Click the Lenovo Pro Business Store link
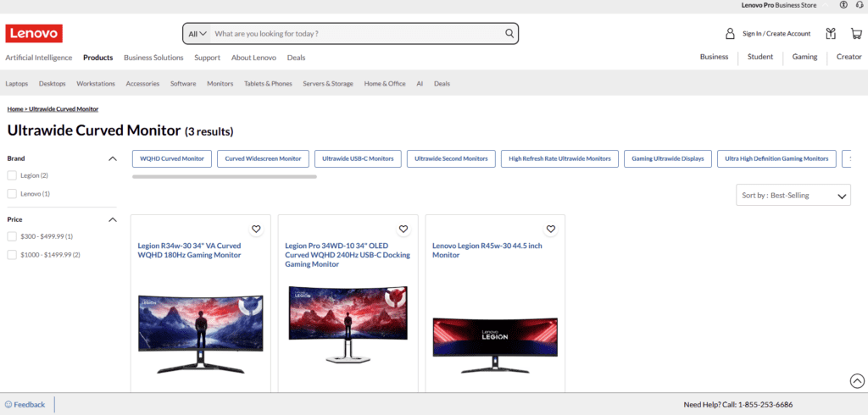This screenshot has width=868, height=415. coord(779,5)
